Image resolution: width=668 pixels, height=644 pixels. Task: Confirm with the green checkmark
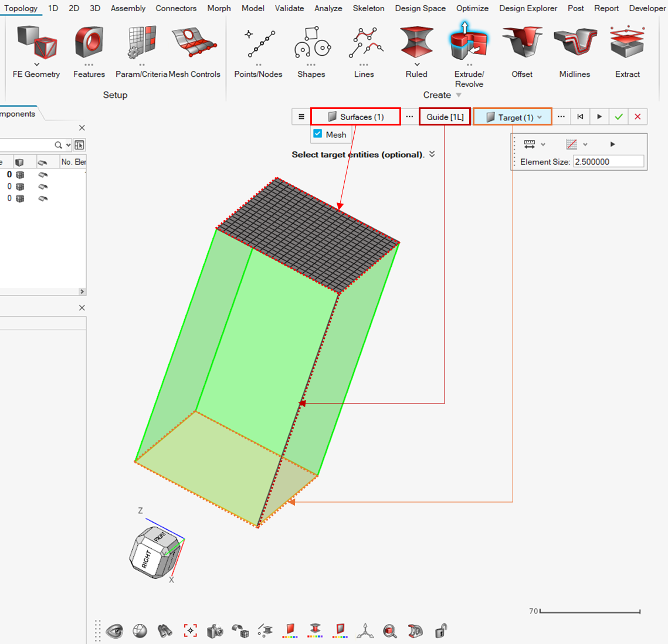coord(619,117)
